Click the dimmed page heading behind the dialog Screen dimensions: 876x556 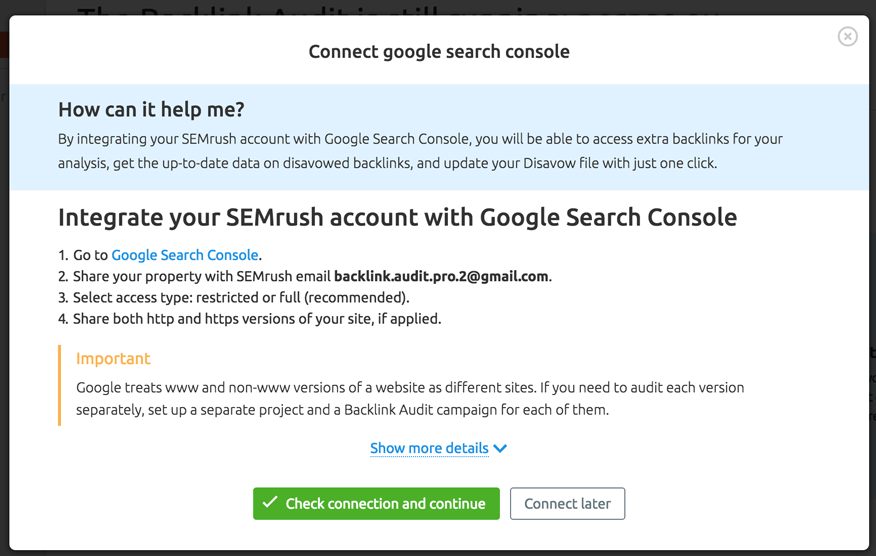tap(399, 10)
